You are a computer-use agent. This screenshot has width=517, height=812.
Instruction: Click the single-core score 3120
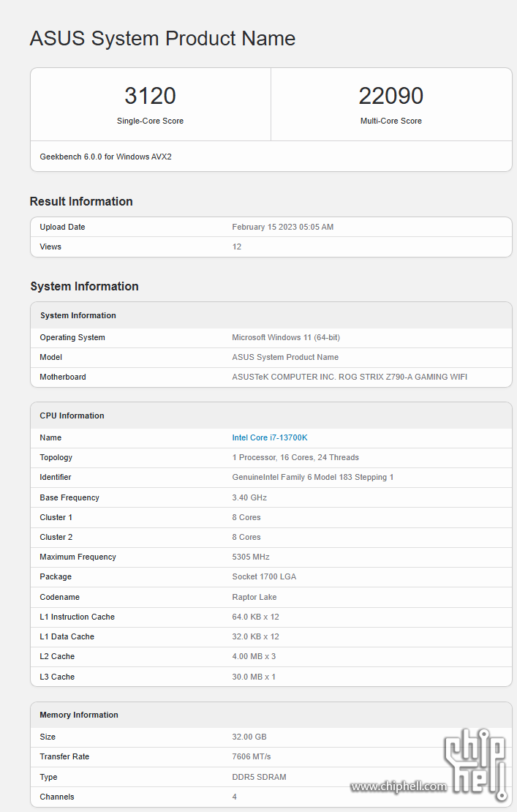150,96
